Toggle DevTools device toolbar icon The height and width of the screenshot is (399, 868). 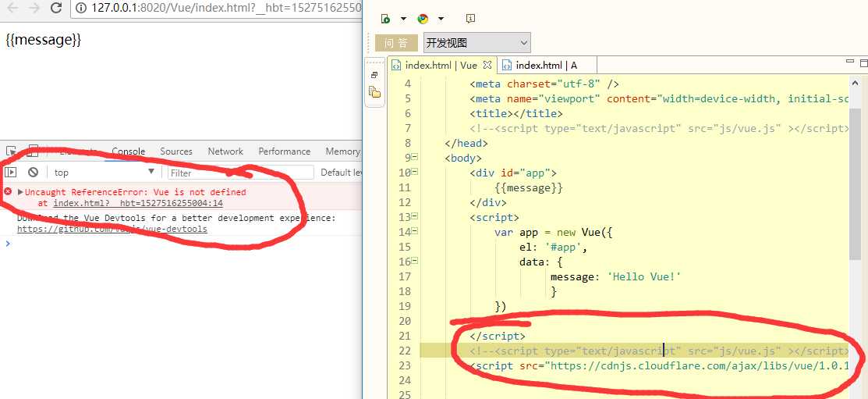click(34, 151)
